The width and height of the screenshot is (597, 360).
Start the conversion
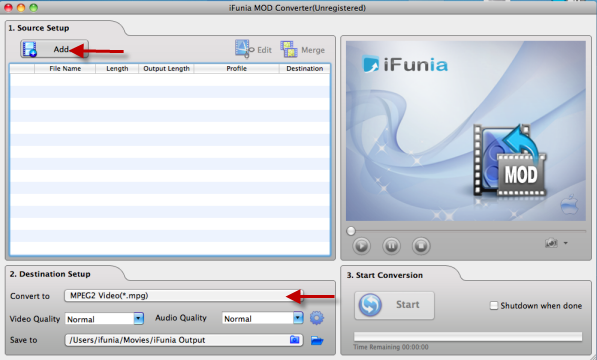point(394,305)
